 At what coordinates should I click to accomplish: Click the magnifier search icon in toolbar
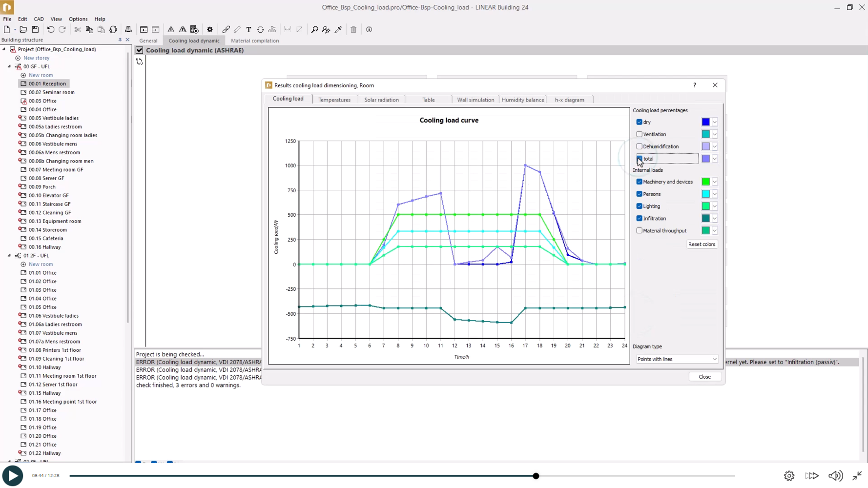pos(314,30)
